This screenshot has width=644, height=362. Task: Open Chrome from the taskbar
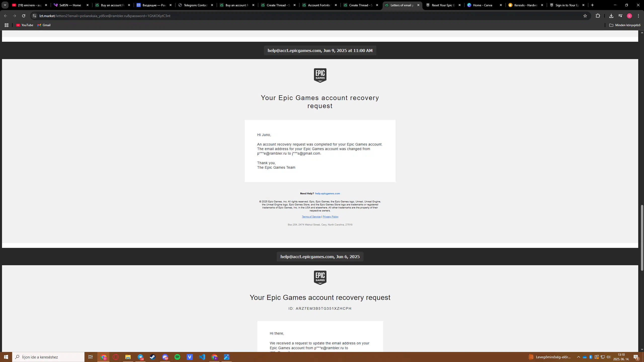(104, 357)
